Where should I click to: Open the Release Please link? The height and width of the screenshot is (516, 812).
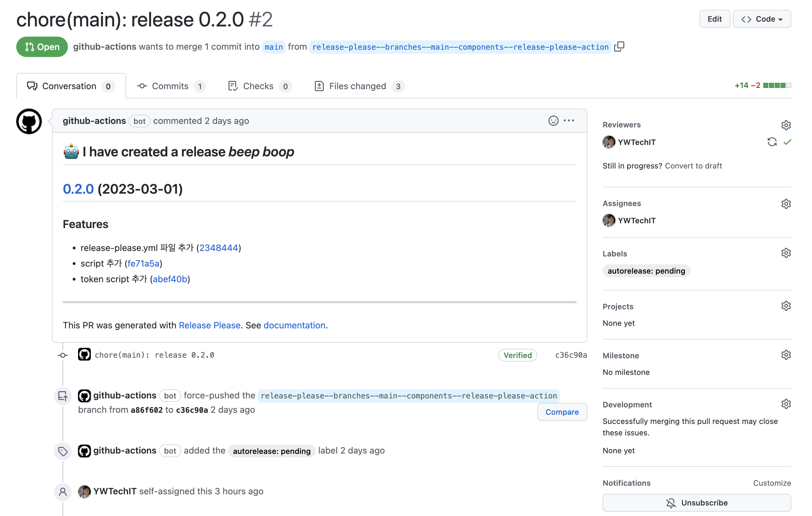(209, 325)
